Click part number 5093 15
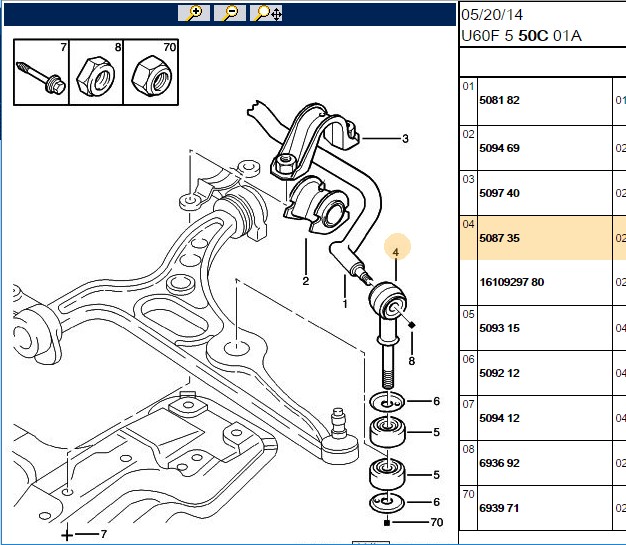 coord(499,328)
